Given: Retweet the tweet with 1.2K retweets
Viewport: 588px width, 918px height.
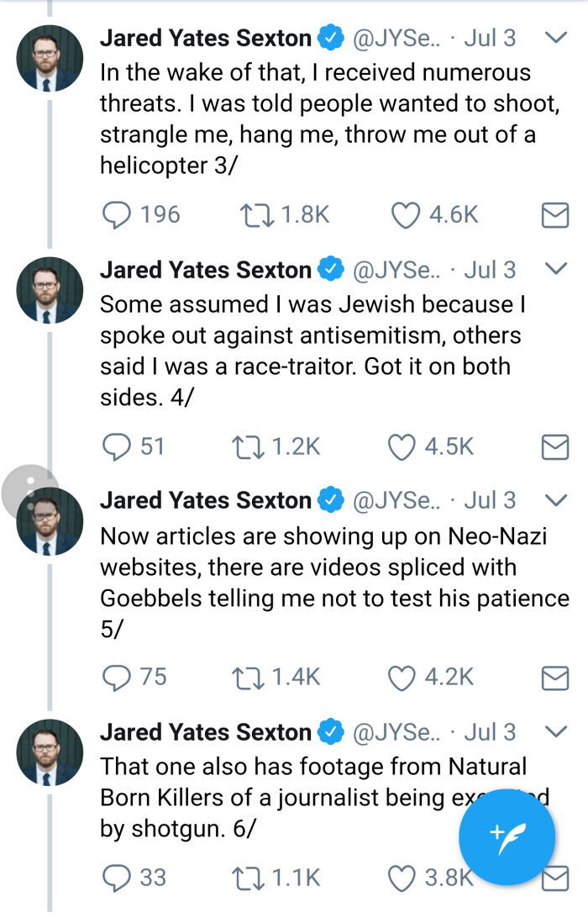Looking at the screenshot, I should click(x=249, y=446).
